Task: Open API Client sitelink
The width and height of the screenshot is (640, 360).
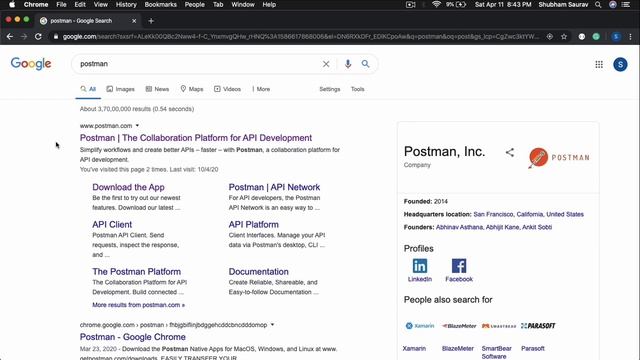Action: [x=112, y=224]
